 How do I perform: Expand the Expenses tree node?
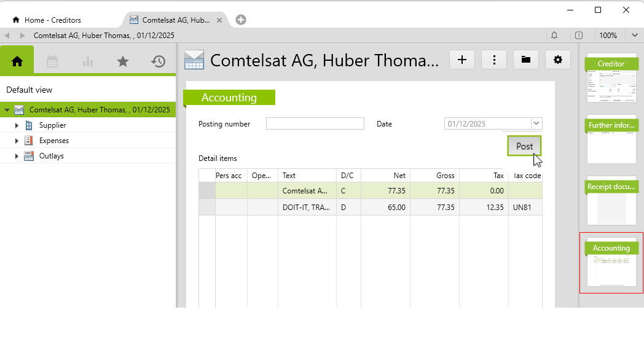tap(17, 141)
